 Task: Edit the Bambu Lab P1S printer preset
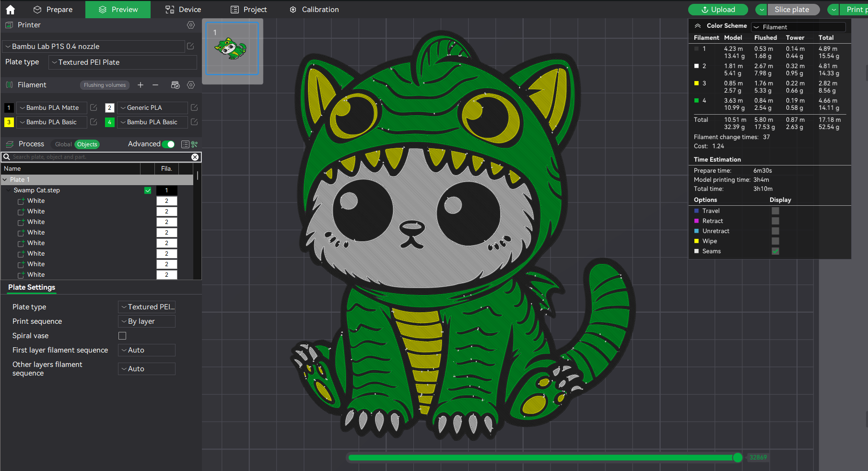pos(190,46)
